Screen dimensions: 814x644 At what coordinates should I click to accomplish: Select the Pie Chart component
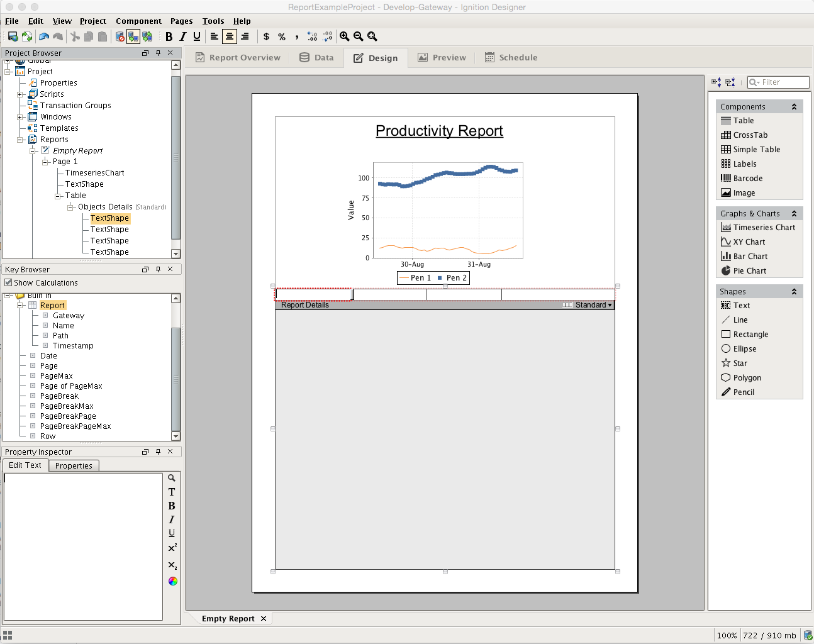pos(749,271)
